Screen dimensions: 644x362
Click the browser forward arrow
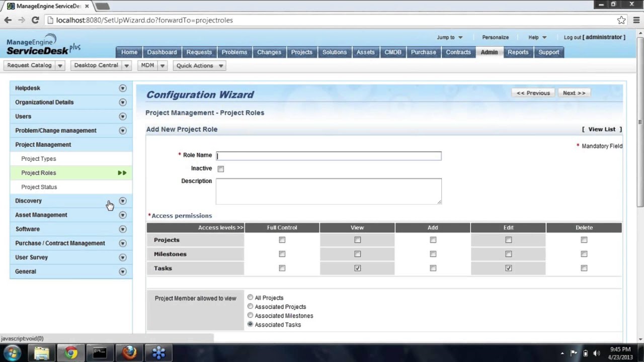[22, 20]
